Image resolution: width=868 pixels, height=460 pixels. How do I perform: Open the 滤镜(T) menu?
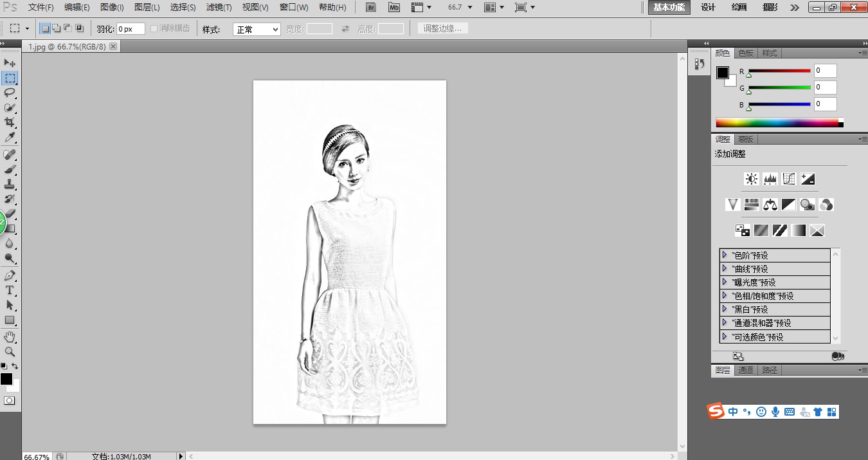[219, 7]
